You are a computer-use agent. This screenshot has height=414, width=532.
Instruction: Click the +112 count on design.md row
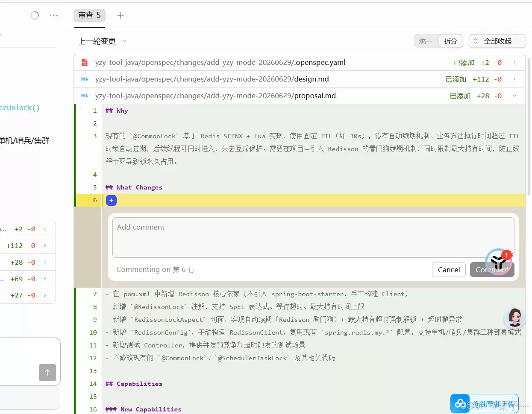pyautogui.click(x=481, y=79)
